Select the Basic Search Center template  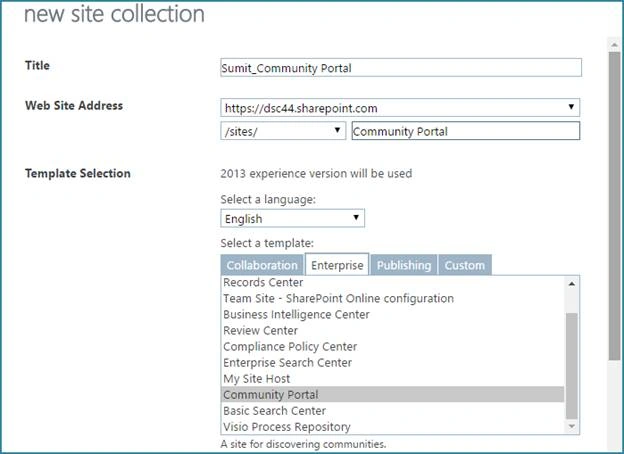click(x=392, y=411)
